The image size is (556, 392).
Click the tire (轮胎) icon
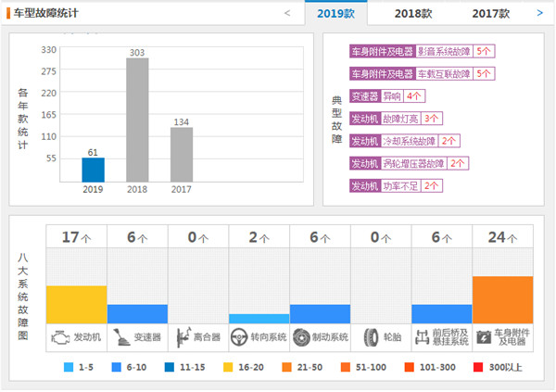click(x=372, y=337)
